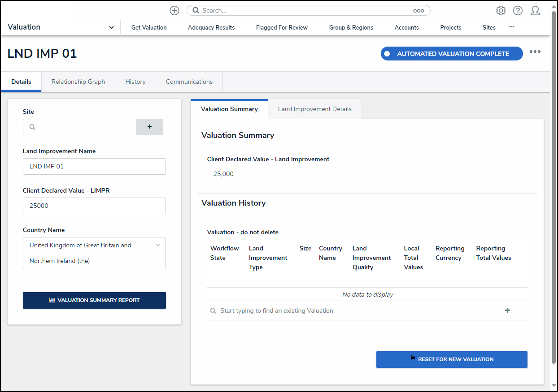Screen dimensions: 558x392
Task: Add new Site with plus button
Action: 149,127
